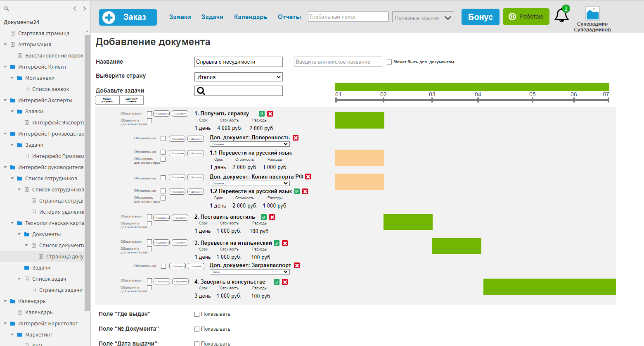Enable the Может быть доп. документом checkbox
644x346 pixels.
tap(389, 62)
